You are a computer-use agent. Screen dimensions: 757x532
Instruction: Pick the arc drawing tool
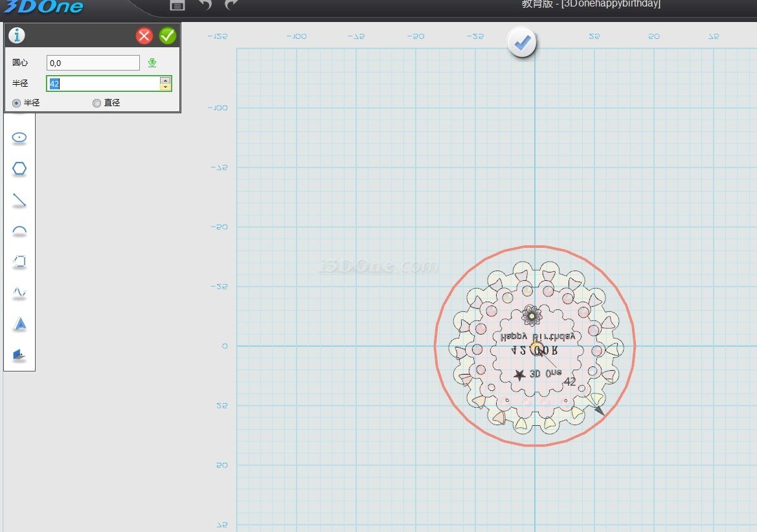19,231
